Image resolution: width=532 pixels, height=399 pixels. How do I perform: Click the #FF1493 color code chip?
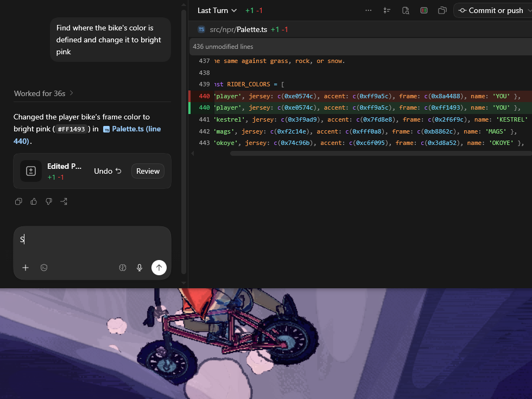(x=71, y=129)
